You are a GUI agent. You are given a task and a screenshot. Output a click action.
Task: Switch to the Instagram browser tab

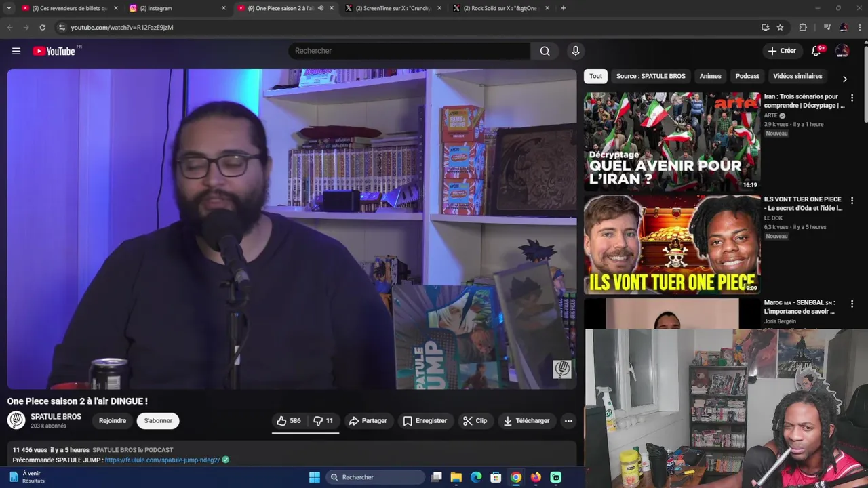point(176,8)
